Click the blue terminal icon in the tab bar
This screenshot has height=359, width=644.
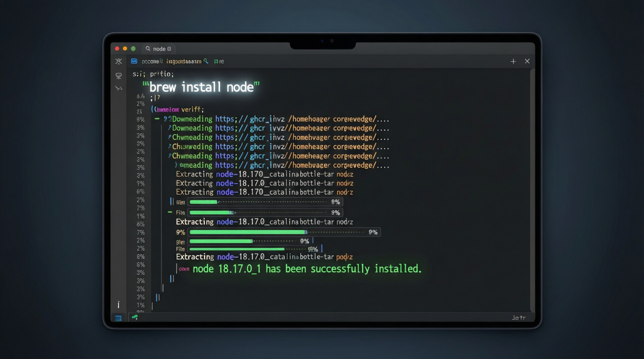134,61
